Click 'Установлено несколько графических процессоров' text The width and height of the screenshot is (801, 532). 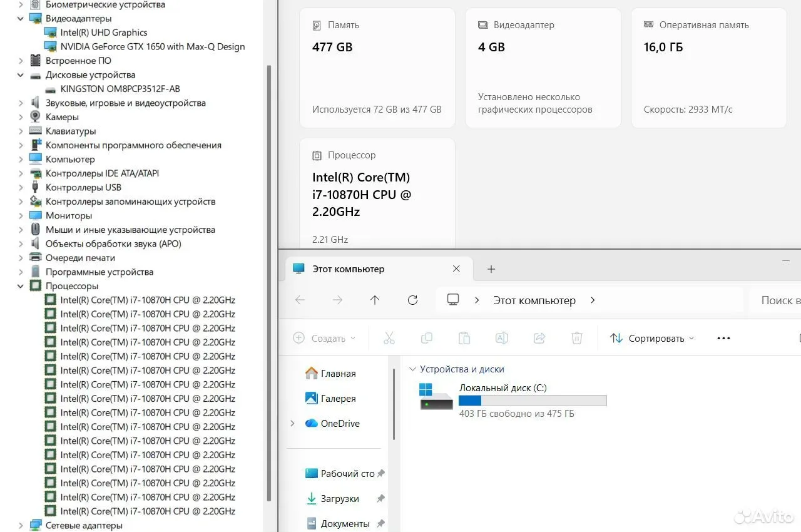[x=535, y=103]
